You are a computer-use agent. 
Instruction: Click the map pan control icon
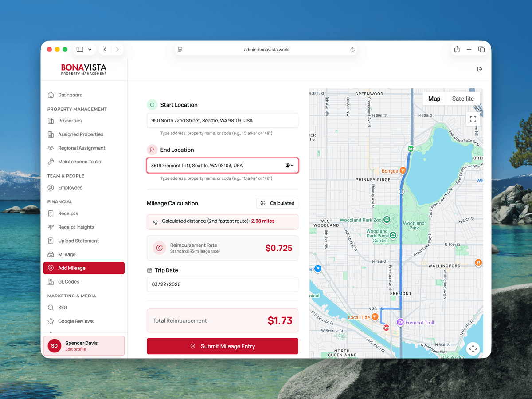[x=473, y=349]
